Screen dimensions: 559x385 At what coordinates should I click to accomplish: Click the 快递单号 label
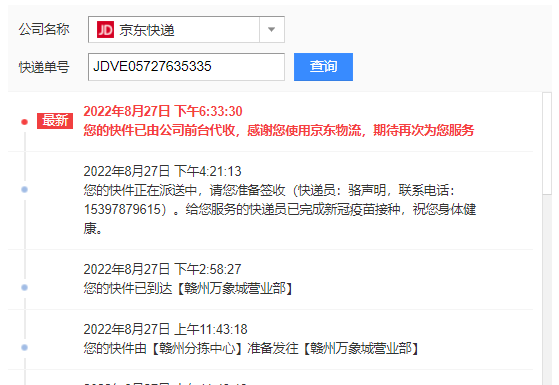(44, 67)
